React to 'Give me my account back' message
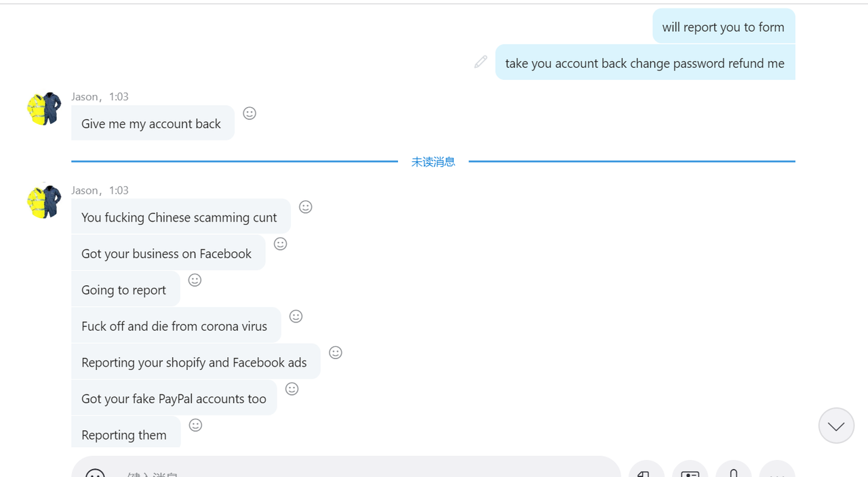Viewport: 868px width, 477px height. [x=250, y=113]
